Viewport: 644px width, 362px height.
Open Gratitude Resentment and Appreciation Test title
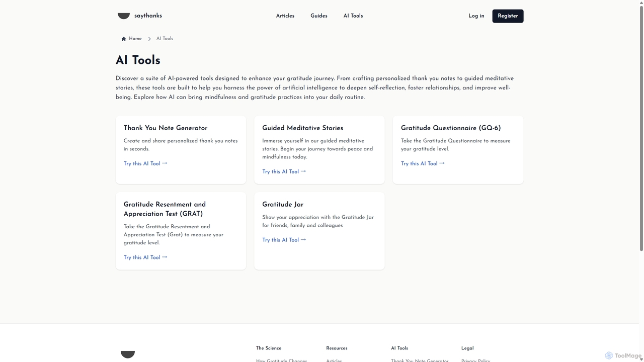[165, 209]
